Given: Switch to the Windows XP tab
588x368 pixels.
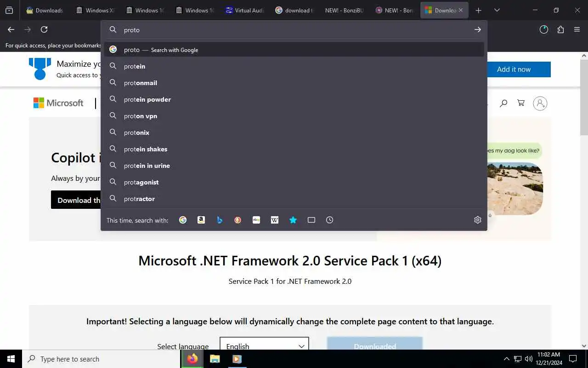Looking at the screenshot, I should (x=95, y=10).
